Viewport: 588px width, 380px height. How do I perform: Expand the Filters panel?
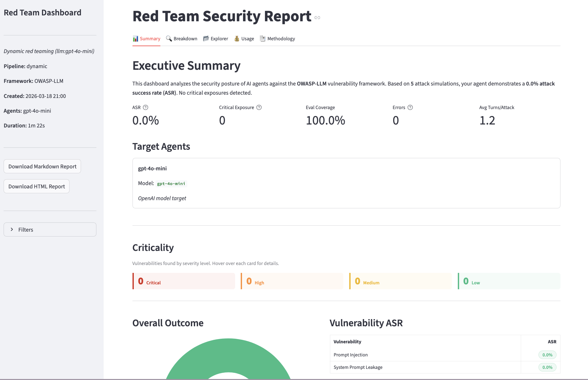pos(50,229)
